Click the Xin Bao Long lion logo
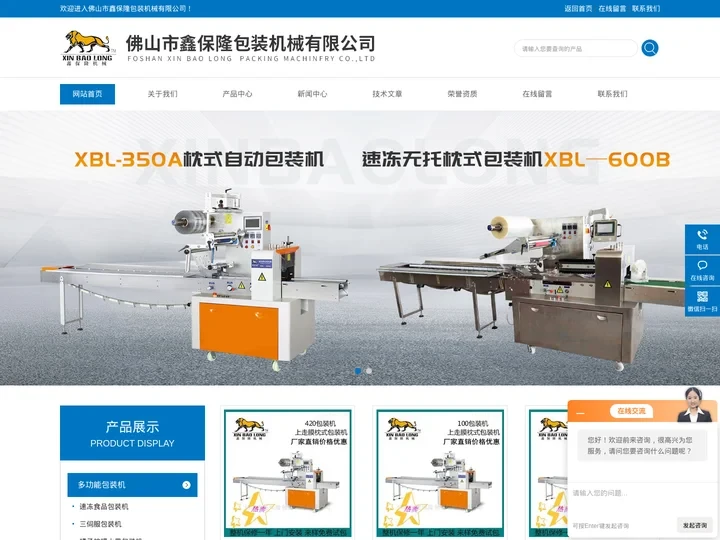720x540 pixels. coord(87,48)
